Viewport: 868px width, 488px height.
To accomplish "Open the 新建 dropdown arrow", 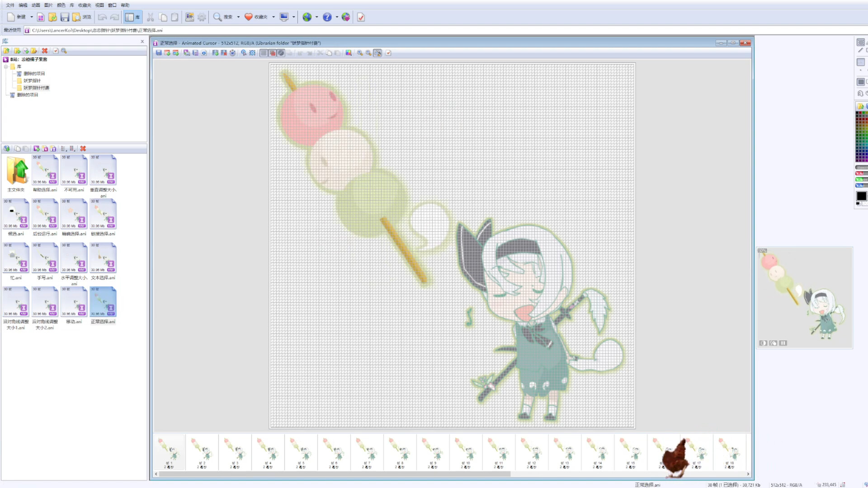I will (x=32, y=17).
